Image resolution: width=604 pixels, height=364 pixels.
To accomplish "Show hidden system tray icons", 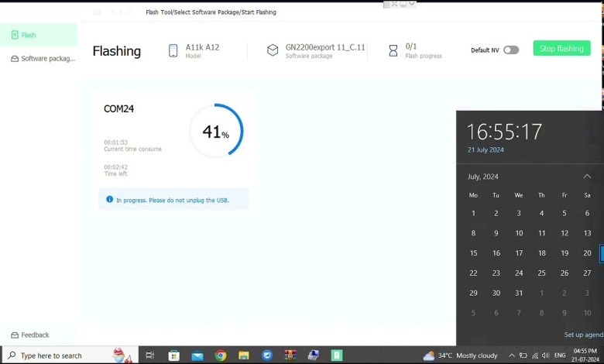I will click(512, 355).
